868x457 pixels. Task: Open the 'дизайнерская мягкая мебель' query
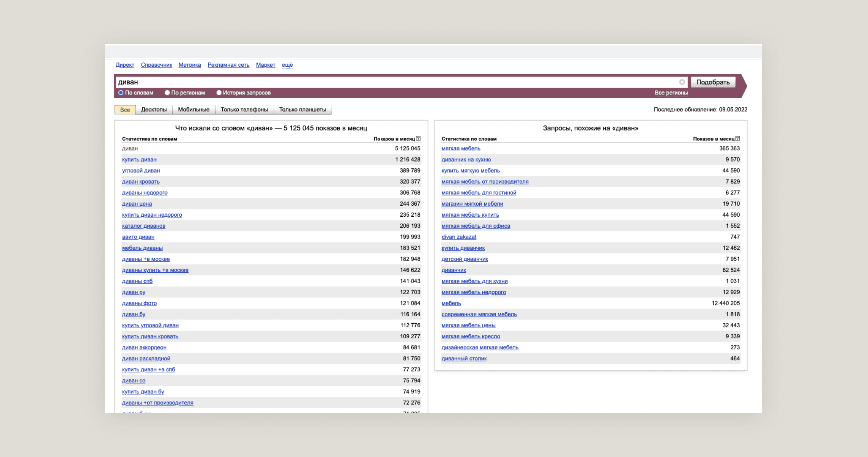pos(480,347)
